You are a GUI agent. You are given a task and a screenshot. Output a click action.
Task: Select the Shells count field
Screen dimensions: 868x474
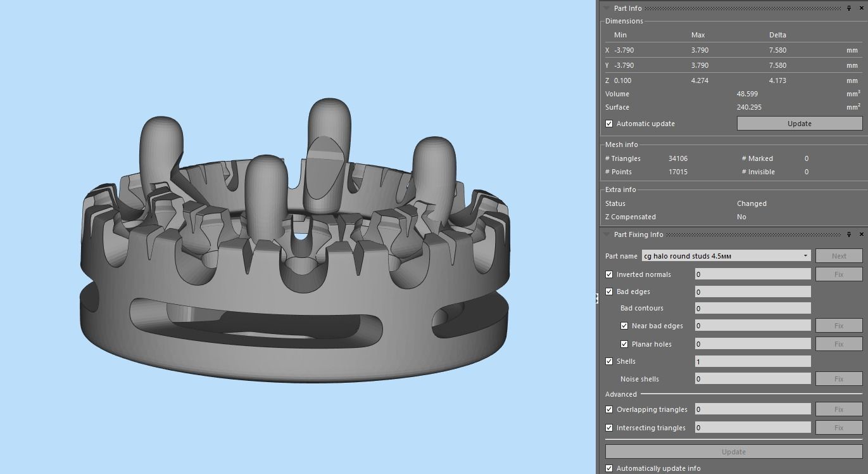pyautogui.click(x=753, y=361)
